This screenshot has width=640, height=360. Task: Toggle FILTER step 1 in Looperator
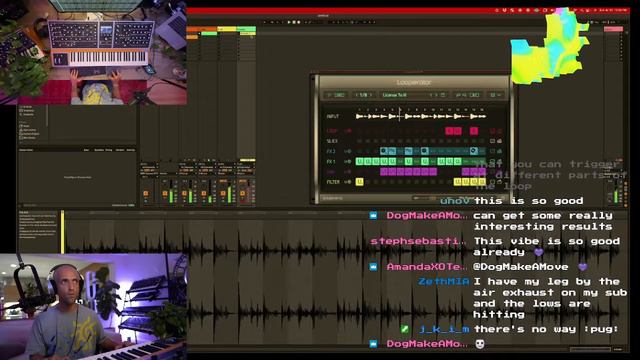click(x=359, y=182)
